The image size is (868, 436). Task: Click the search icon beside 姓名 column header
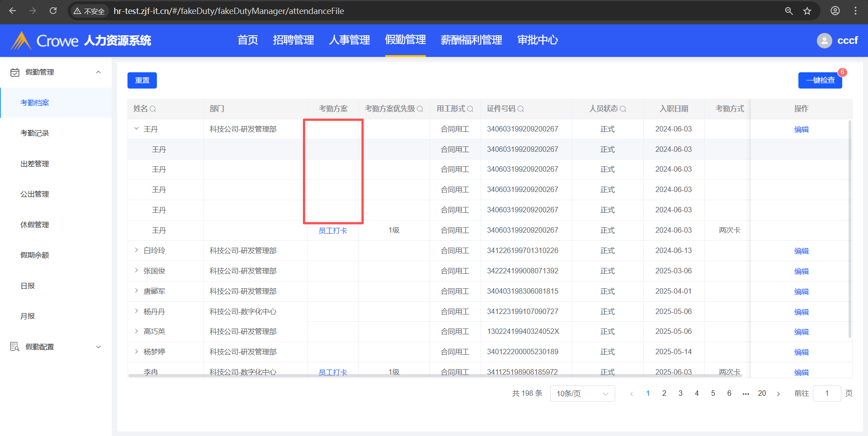[153, 109]
